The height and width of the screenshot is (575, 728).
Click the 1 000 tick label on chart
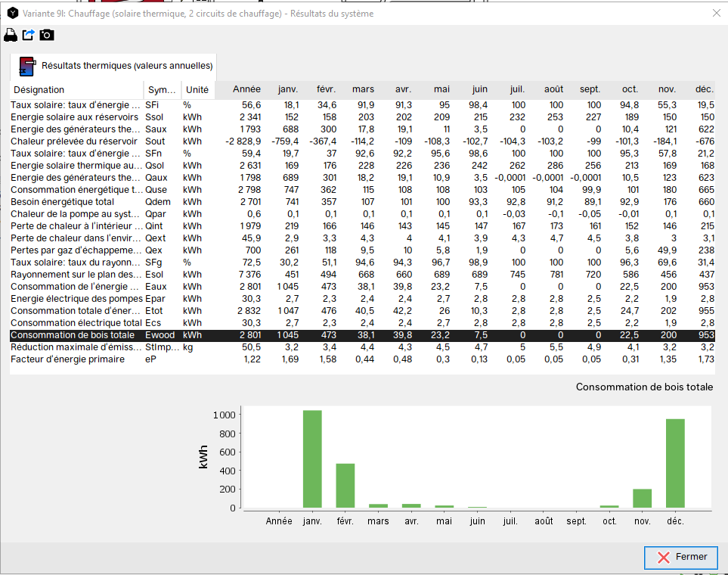coord(225,415)
